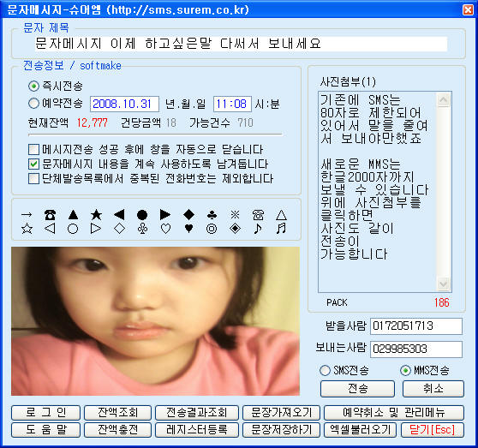The image size is (478, 448).
Task: Insert the filled black heart symbol
Action: coord(188,228)
